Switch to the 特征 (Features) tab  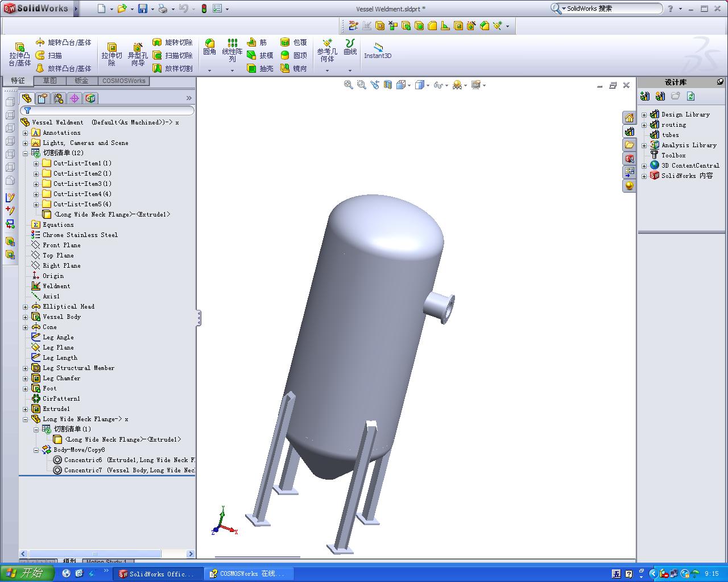[18, 81]
